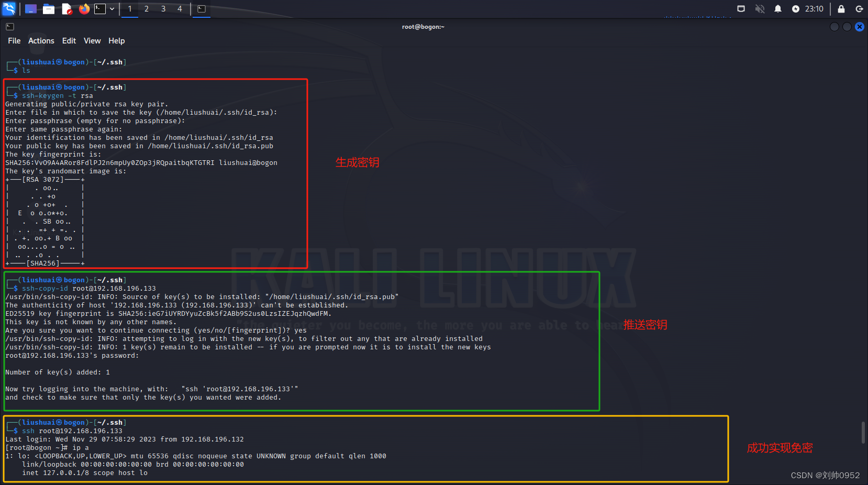Viewport: 868px width, 485px height.
Task: Lock the screen with padlock icon
Action: point(841,9)
